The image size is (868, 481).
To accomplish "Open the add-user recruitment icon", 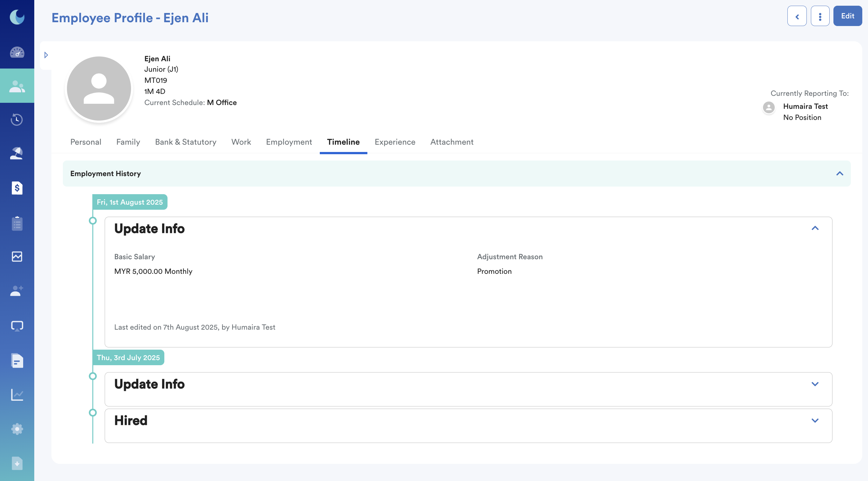I will tap(17, 291).
